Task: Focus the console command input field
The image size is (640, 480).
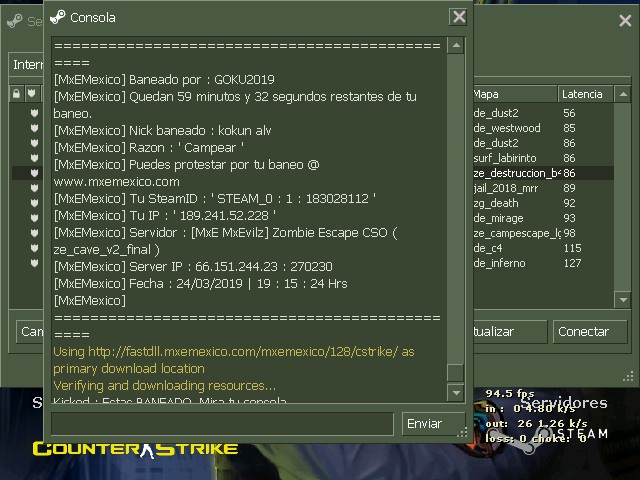Action: pos(222,424)
